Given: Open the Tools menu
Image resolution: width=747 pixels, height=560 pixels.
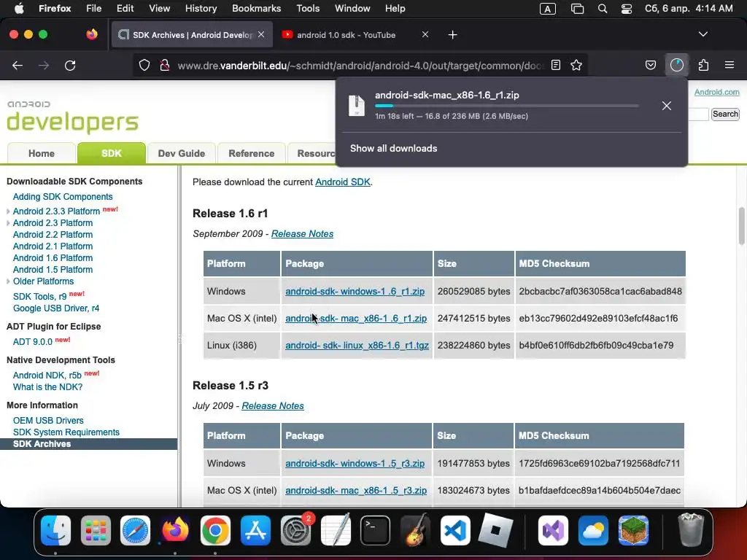Looking at the screenshot, I should [308, 9].
